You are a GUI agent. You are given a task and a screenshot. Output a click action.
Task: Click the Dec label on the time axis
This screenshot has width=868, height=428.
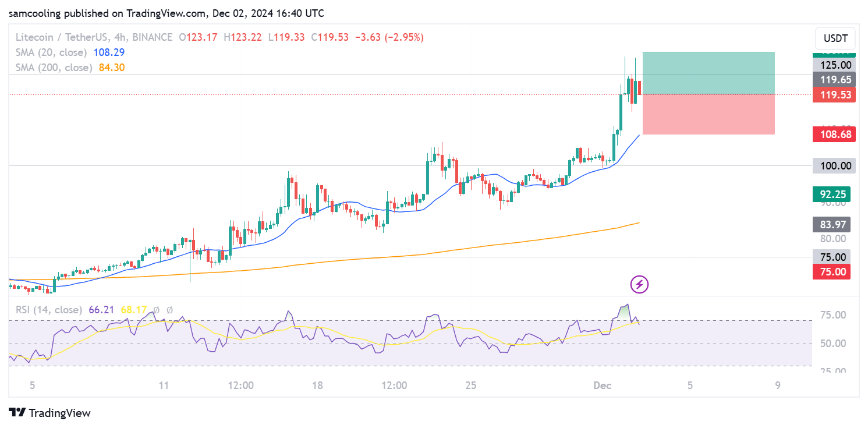click(603, 385)
